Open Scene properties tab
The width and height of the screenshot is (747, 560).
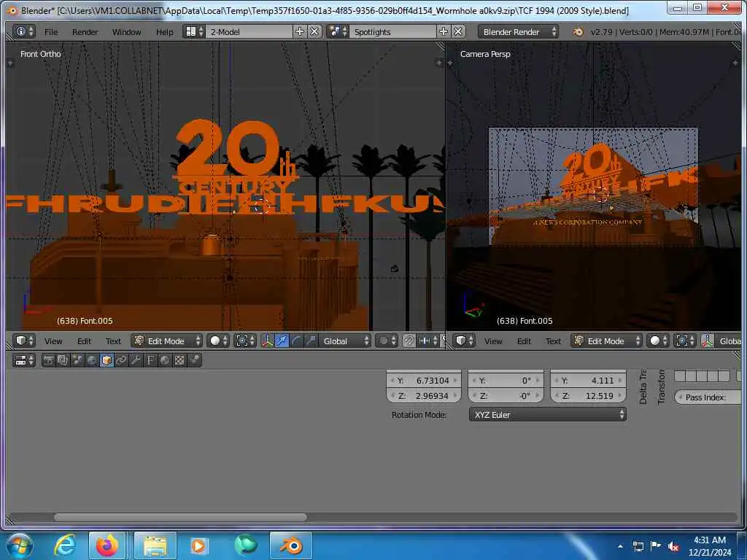(x=77, y=360)
